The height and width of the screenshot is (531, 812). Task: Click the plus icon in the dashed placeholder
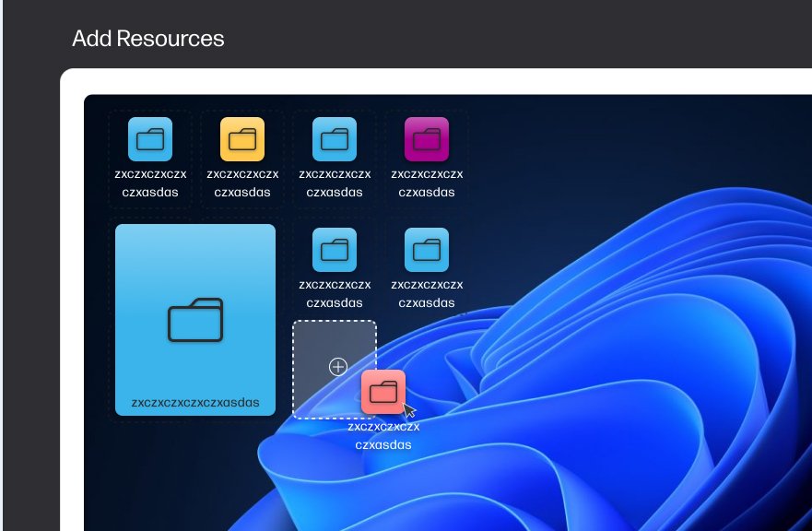338,367
